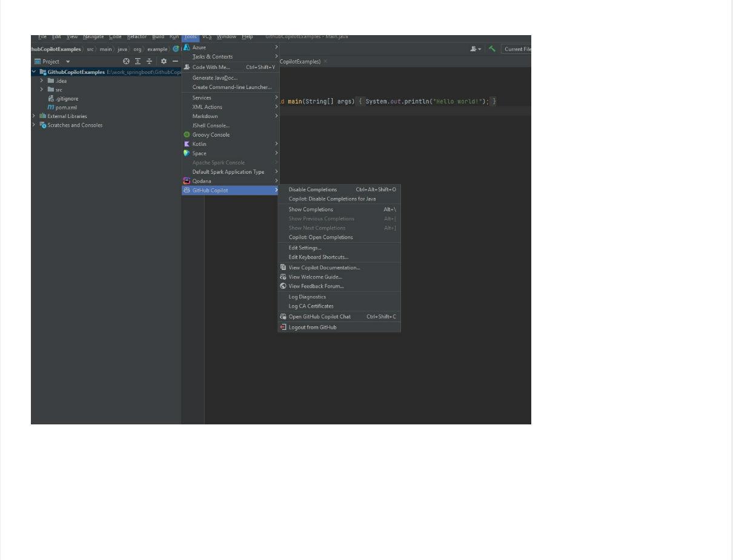Click the "Hello world!" string in editor

pyautogui.click(x=457, y=101)
